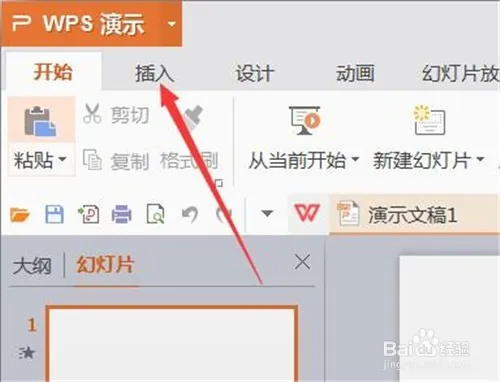Switch to the 幻灯片 panel tab
Image resolution: width=500 pixels, height=382 pixels.
point(105,265)
